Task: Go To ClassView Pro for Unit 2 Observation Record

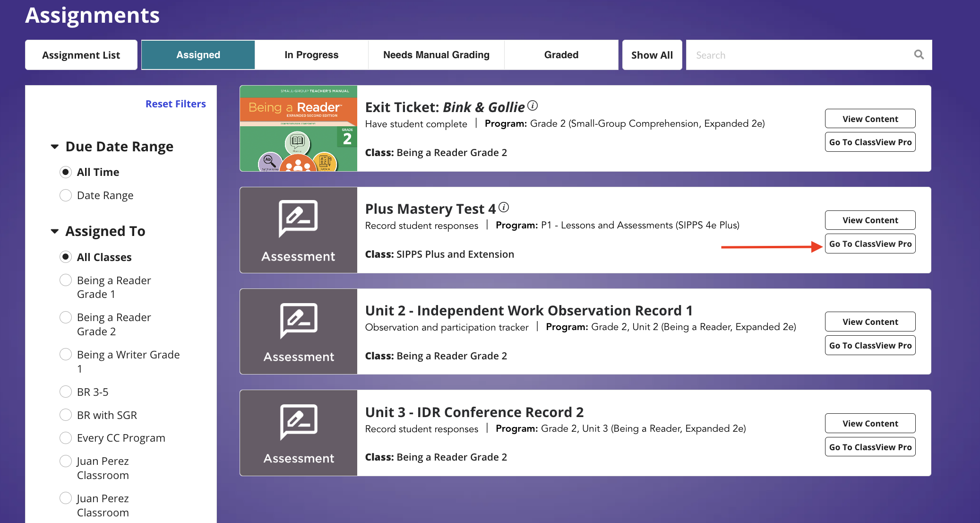Action: [870, 345]
